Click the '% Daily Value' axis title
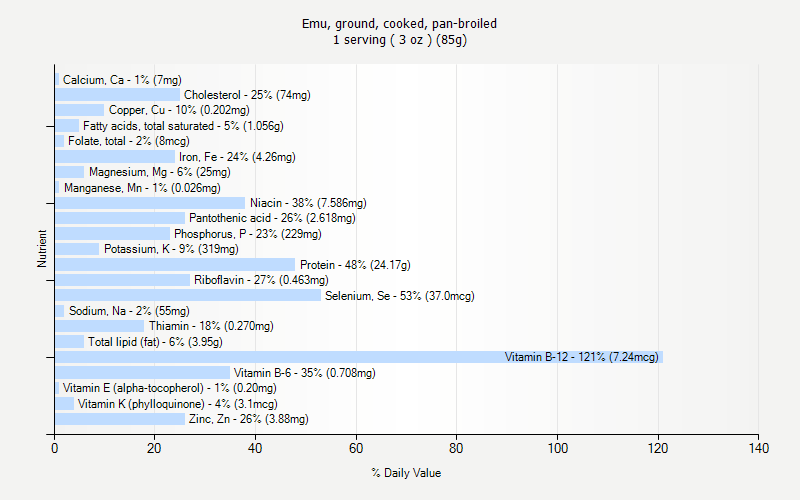Viewport: 800px width, 500px height. click(x=406, y=473)
